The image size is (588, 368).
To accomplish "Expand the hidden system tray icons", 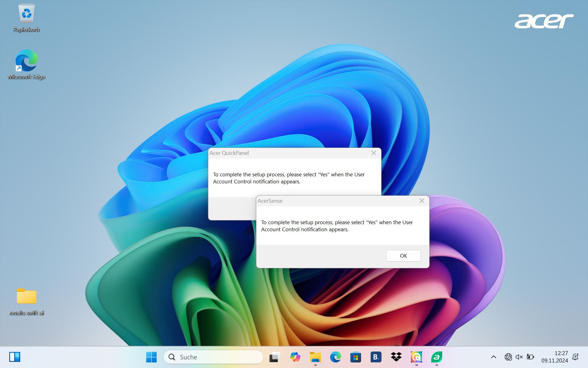I will tap(493, 357).
